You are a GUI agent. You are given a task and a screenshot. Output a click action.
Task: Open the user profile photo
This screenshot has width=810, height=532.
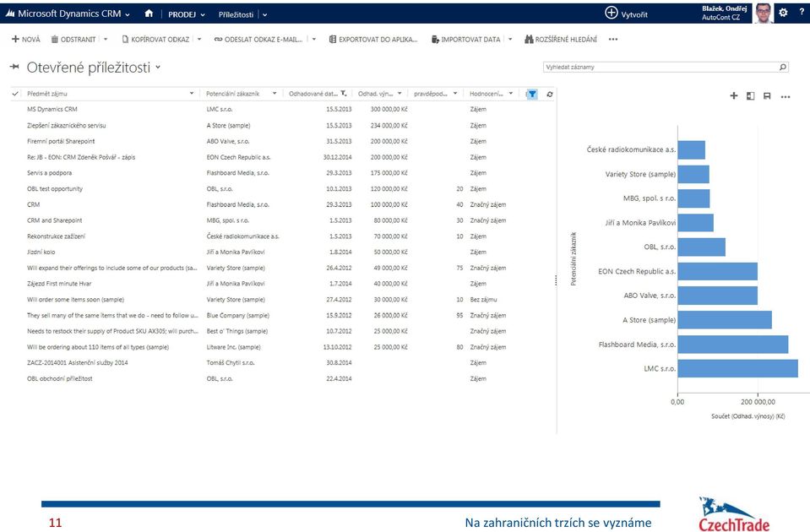click(764, 13)
